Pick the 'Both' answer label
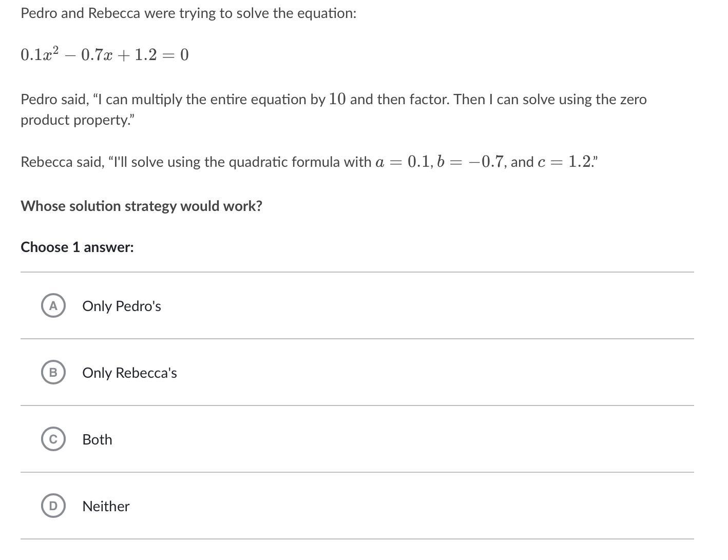The height and width of the screenshot is (560, 728). click(97, 439)
